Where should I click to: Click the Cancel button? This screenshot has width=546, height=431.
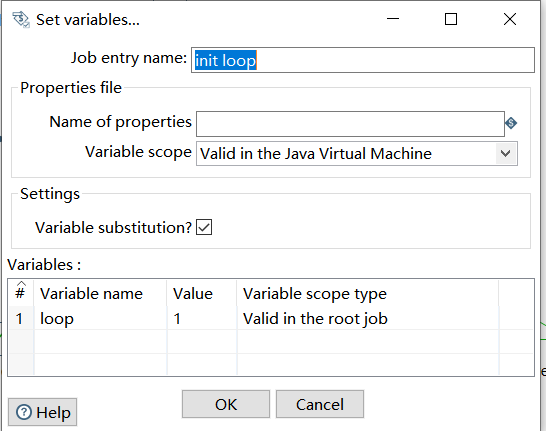[x=320, y=404]
